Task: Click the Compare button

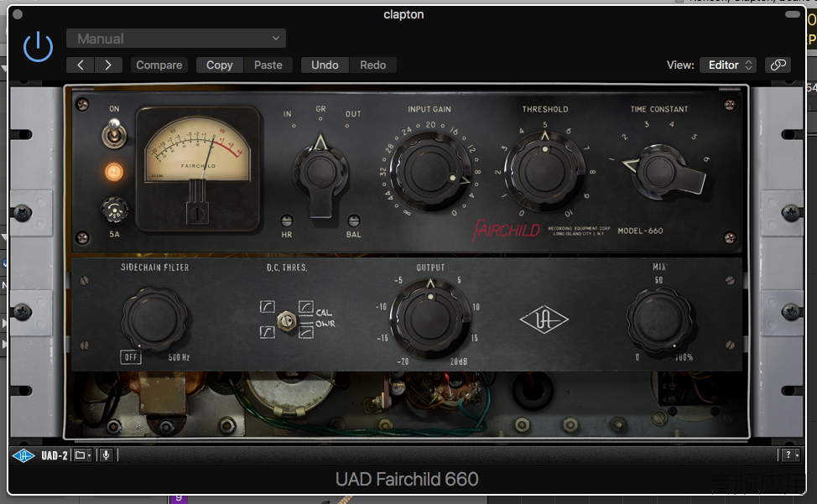Action: 159,65
